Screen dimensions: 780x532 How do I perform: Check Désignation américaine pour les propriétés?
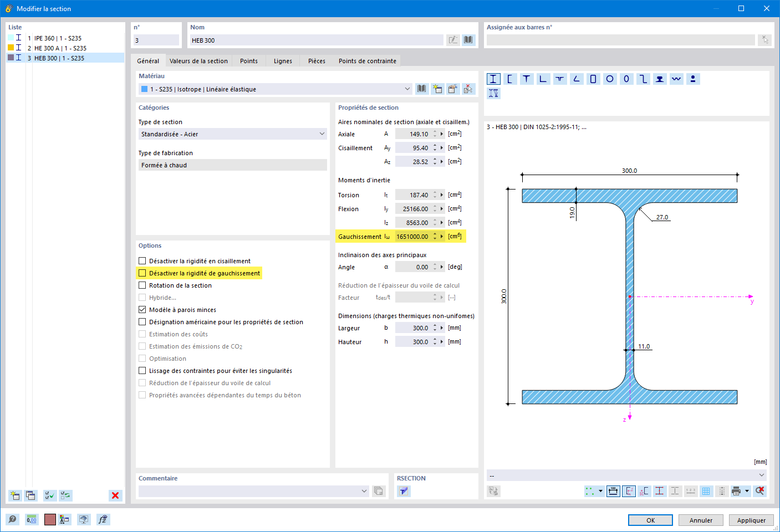[142, 322]
